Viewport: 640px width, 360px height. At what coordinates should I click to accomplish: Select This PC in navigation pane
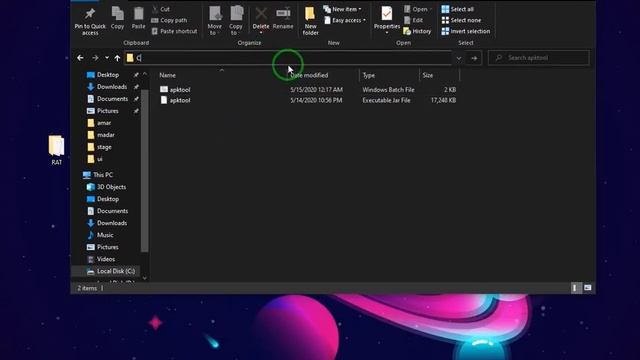click(x=102, y=175)
